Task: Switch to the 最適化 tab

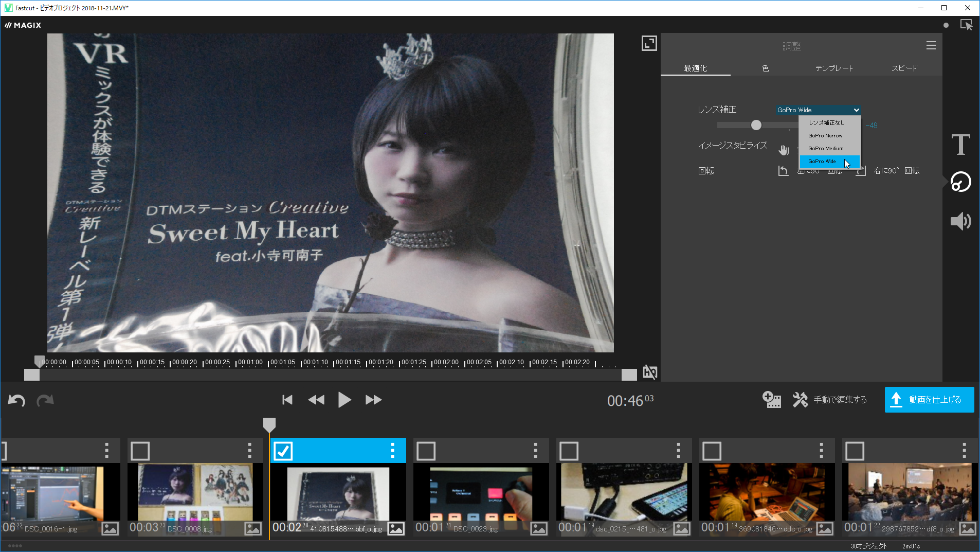Action: (x=695, y=68)
